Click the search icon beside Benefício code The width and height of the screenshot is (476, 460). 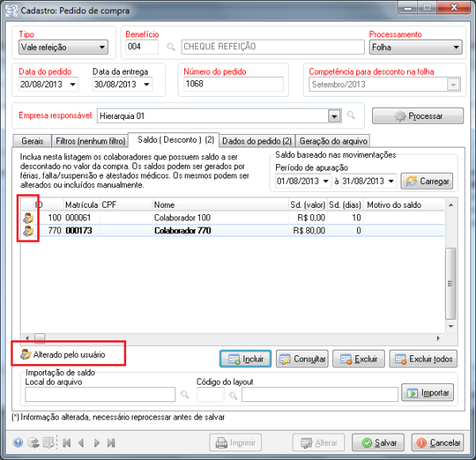click(x=171, y=48)
